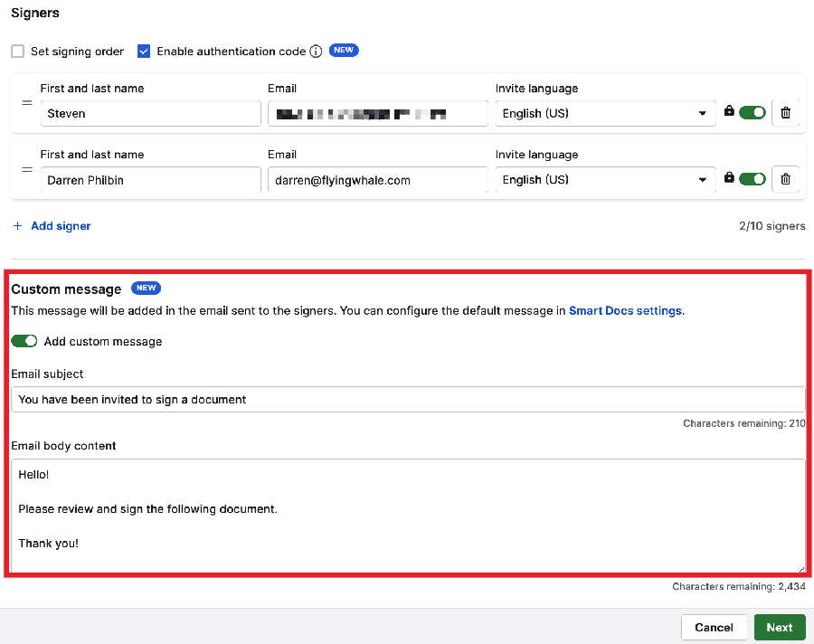Viewport: 814px width, 644px height.
Task: Delete signer Steven using the trash icon
Action: (x=785, y=112)
